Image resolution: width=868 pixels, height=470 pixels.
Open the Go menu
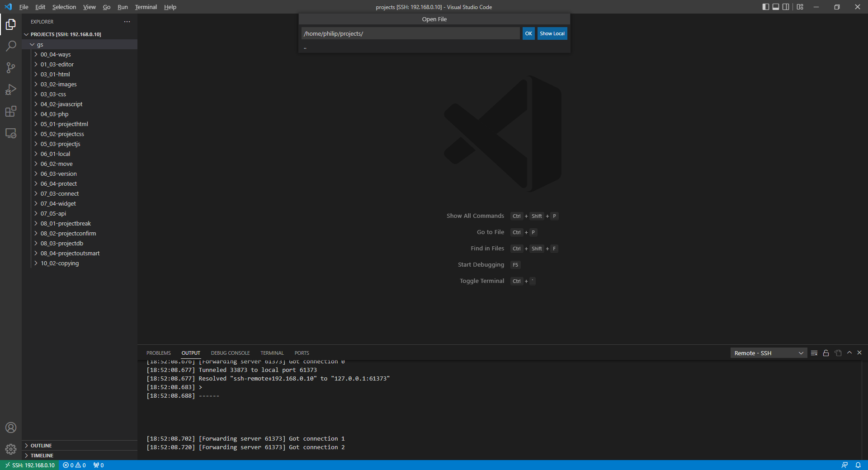coord(107,7)
